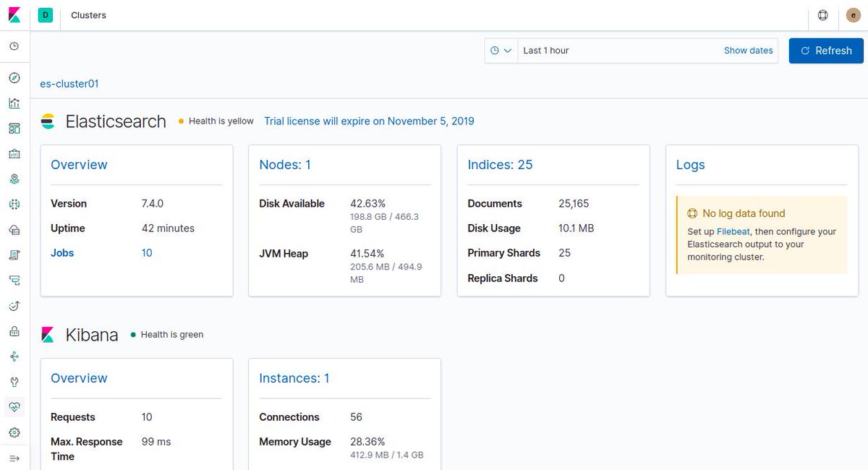Open the es-cluster01 cluster link
The height and width of the screenshot is (470, 868).
click(x=69, y=84)
